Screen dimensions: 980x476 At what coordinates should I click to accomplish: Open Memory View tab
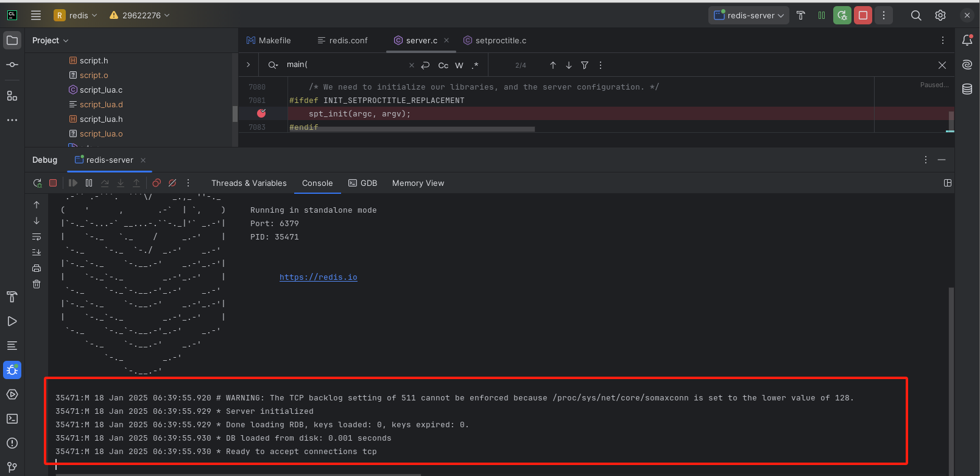(x=418, y=183)
